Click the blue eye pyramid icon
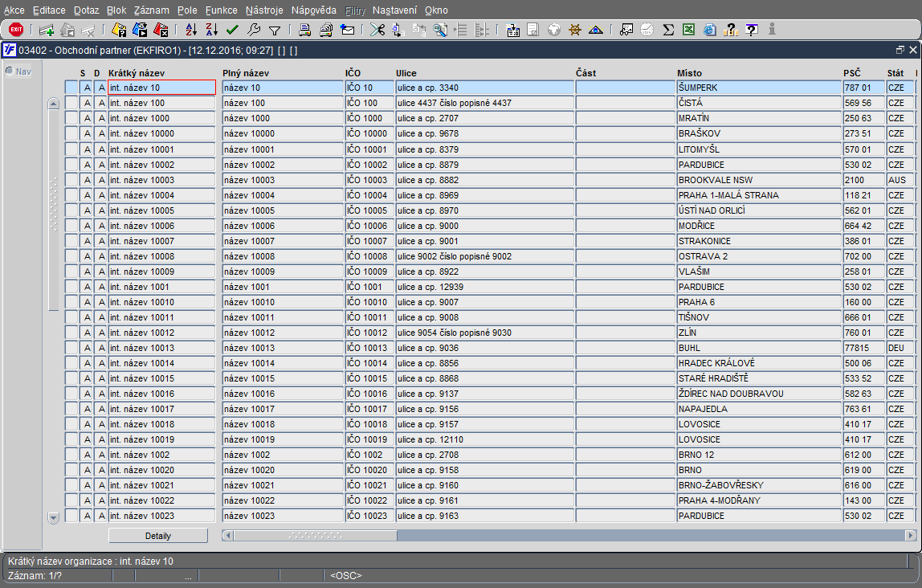The height and width of the screenshot is (588, 922). pyautogui.click(x=596, y=30)
